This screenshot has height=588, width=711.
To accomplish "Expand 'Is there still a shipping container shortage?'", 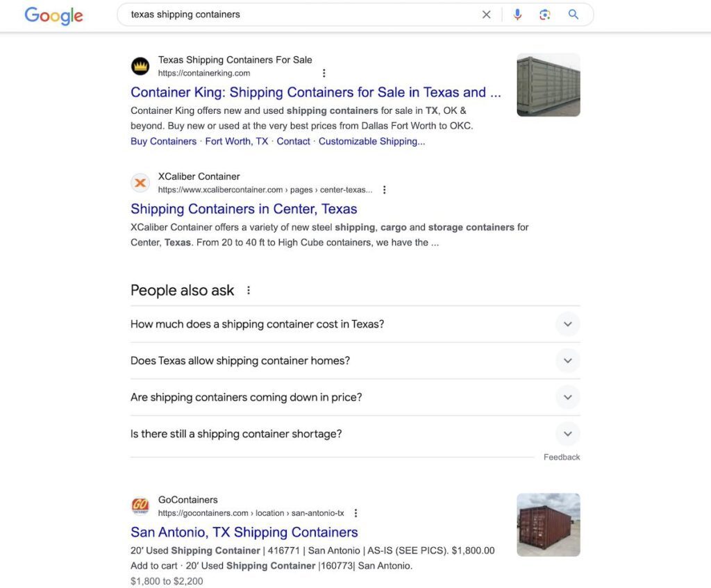I will point(567,433).
